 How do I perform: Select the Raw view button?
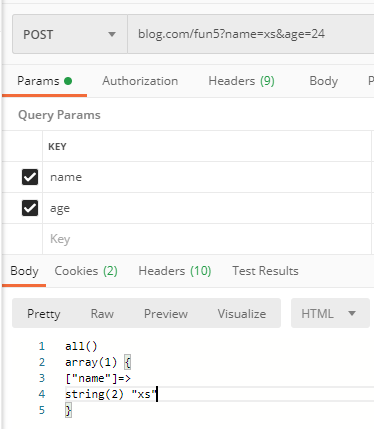[x=102, y=314]
